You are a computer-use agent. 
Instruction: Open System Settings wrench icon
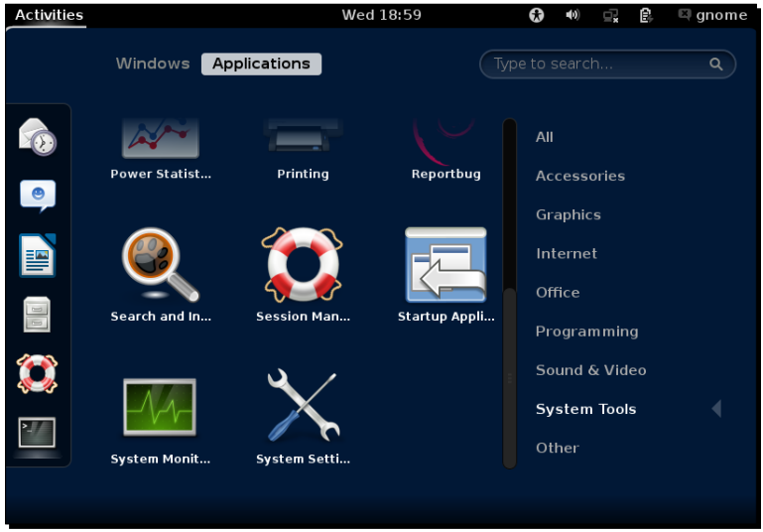[x=303, y=408]
